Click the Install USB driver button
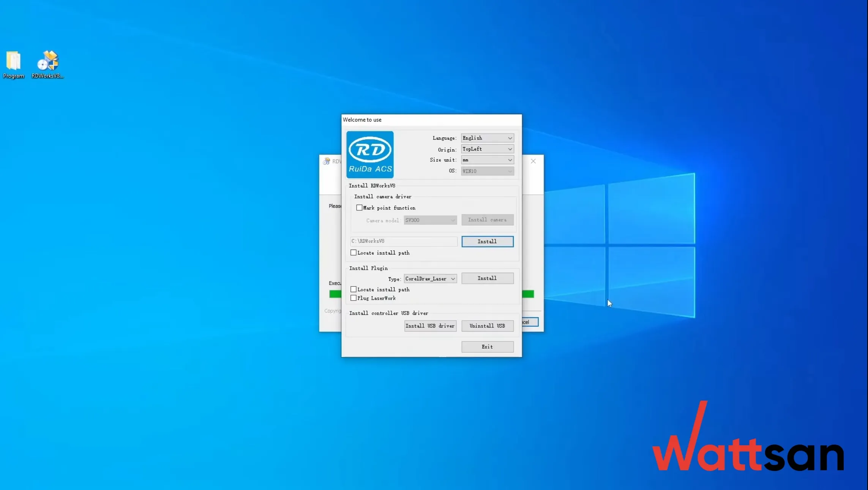 (430, 326)
